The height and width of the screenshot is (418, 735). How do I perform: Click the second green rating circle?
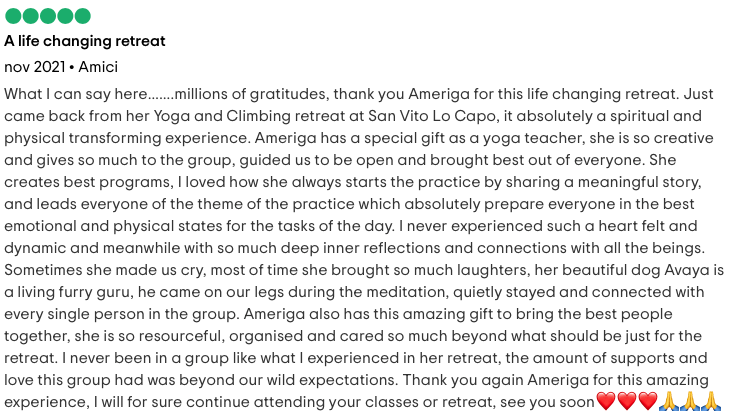point(30,16)
